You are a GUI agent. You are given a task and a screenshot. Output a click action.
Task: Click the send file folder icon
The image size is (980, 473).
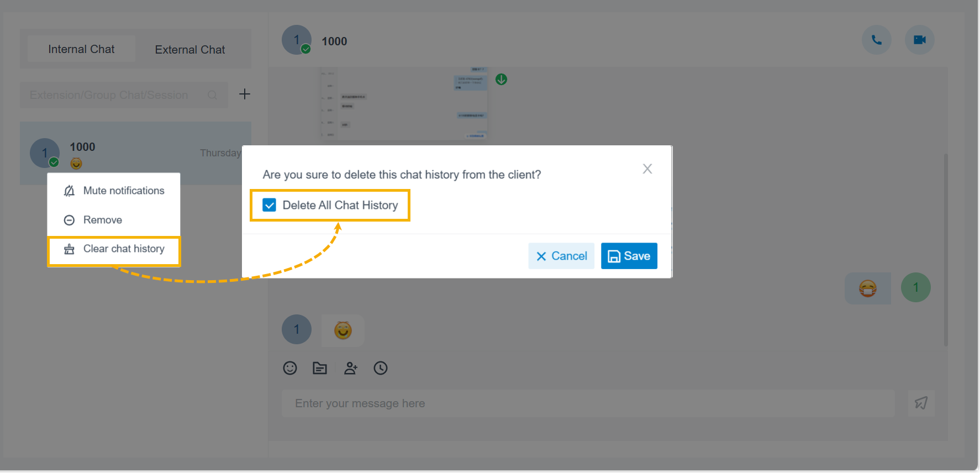coord(320,368)
